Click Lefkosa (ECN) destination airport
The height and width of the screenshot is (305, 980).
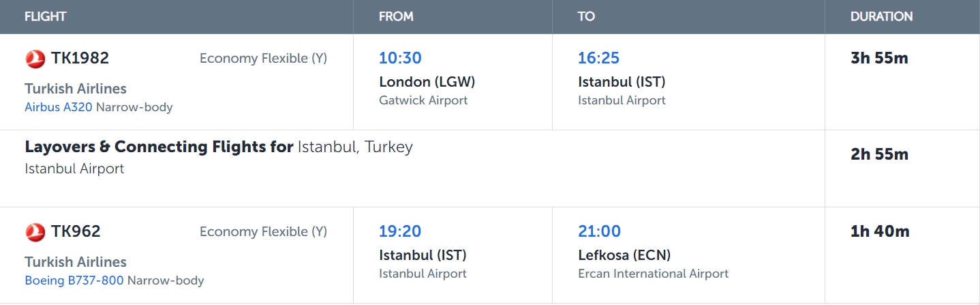(624, 255)
